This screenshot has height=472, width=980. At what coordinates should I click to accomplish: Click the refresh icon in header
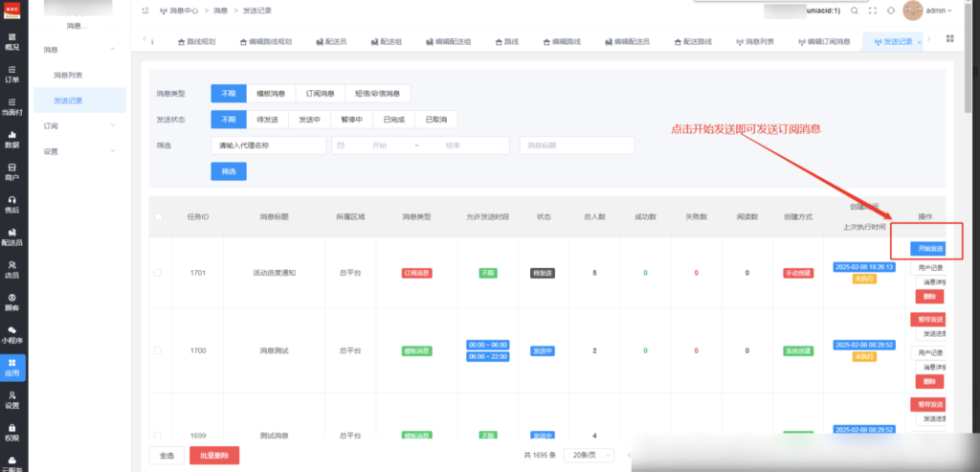pyautogui.click(x=891, y=11)
